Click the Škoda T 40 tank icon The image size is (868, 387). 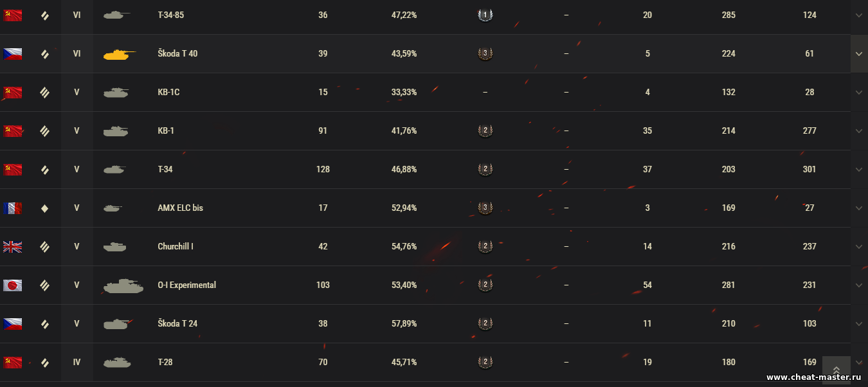[x=119, y=54]
